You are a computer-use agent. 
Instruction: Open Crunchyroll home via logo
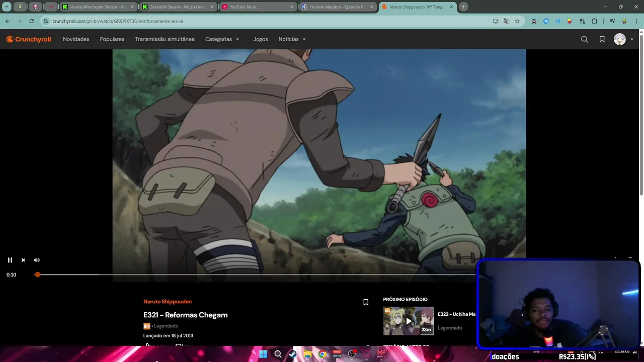29,39
